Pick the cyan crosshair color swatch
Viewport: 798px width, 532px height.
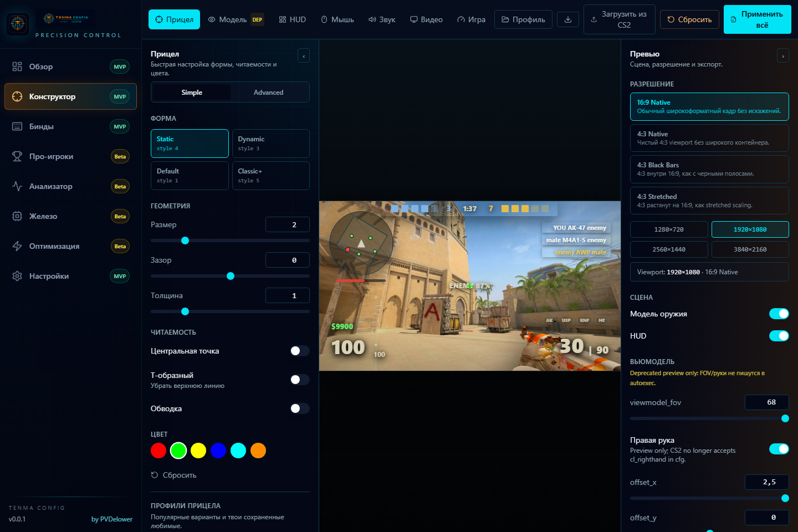coord(238,451)
